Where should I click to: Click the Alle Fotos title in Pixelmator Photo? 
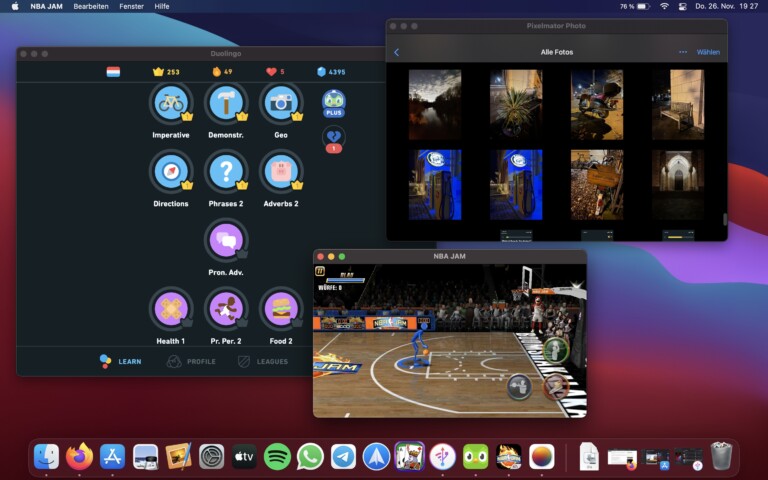point(556,52)
